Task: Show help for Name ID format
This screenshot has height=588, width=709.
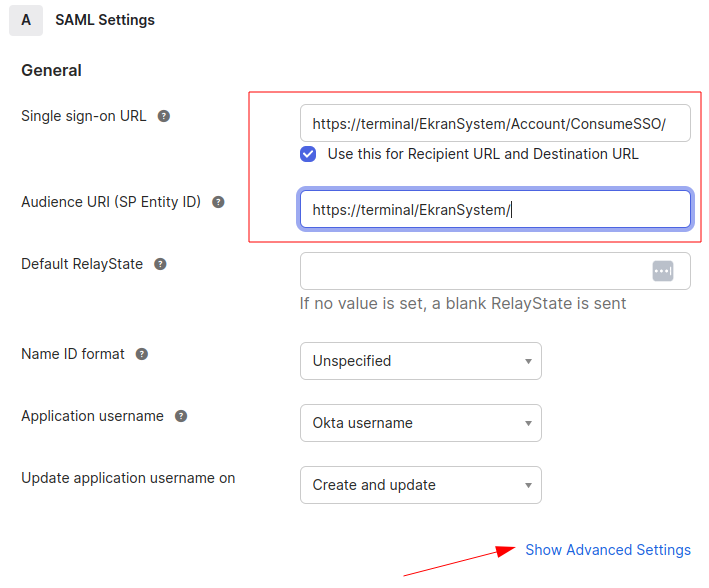Action: (x=142, y=354)
